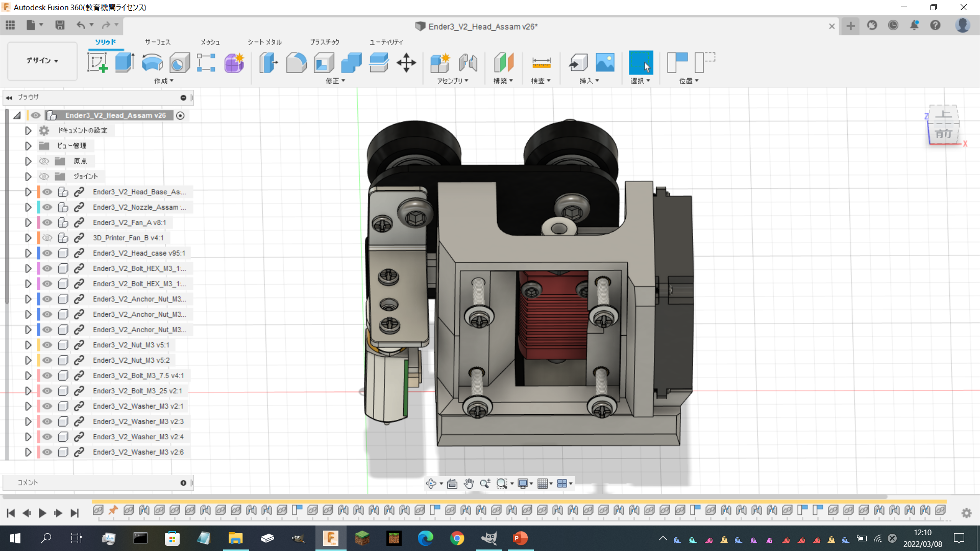
Task: Toggle visibility of Ender3_V2_Nut_M3 v5:1
Action: (x=47, y=345)
